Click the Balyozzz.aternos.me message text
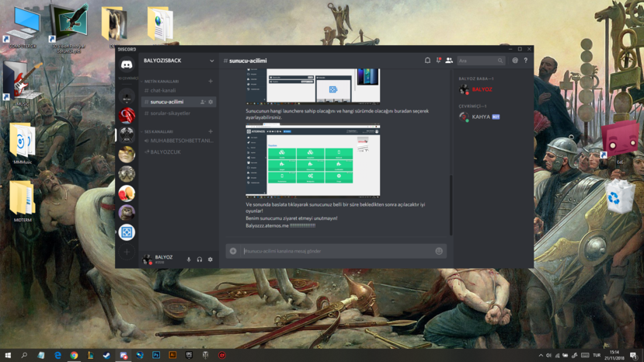This screenshot has width=644, height=362. coord(280,225)
